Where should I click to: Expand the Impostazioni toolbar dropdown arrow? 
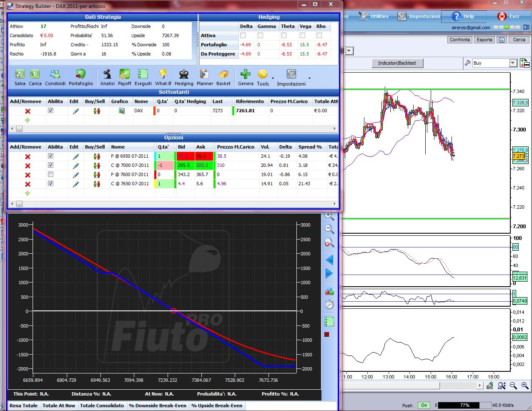pos(309,78)
